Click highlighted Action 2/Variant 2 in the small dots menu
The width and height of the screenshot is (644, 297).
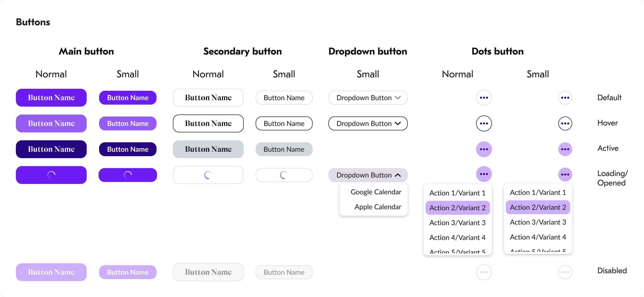537,207
